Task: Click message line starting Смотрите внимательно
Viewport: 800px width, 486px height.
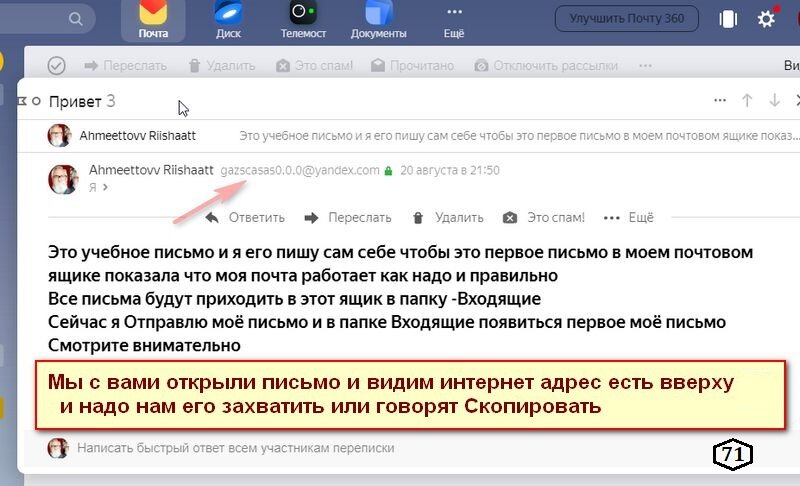Action: pyautogui.click(x=144, y=345)
